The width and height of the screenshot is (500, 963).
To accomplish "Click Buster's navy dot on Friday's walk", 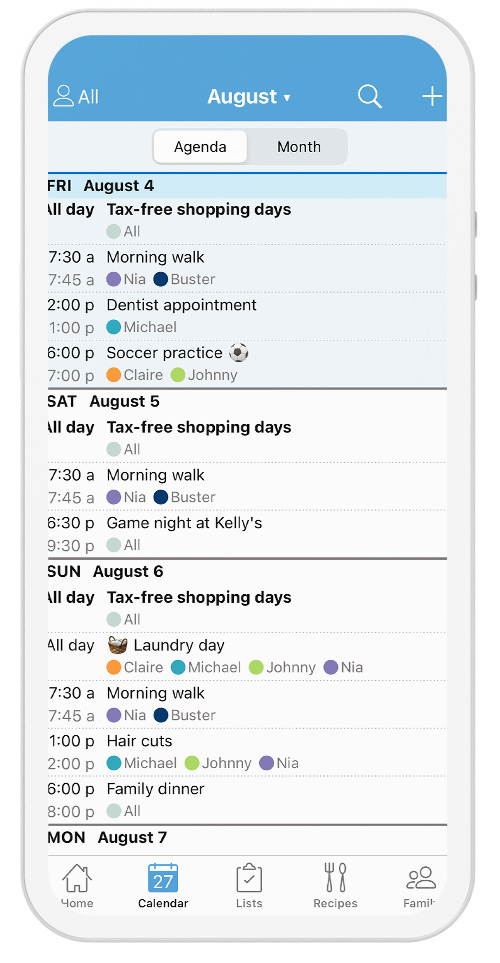I will 161,279.
